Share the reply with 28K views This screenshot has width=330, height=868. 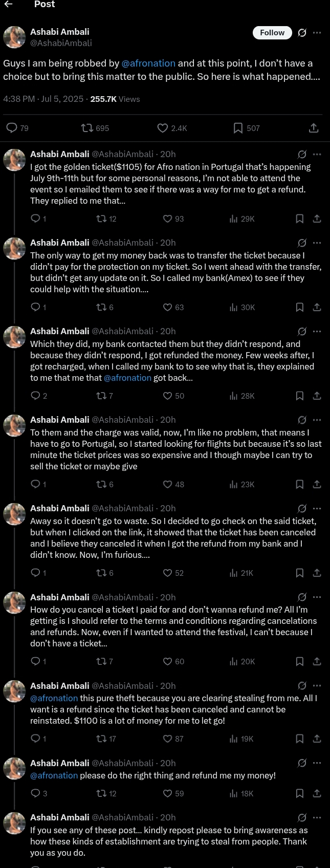tap(317, 396)
